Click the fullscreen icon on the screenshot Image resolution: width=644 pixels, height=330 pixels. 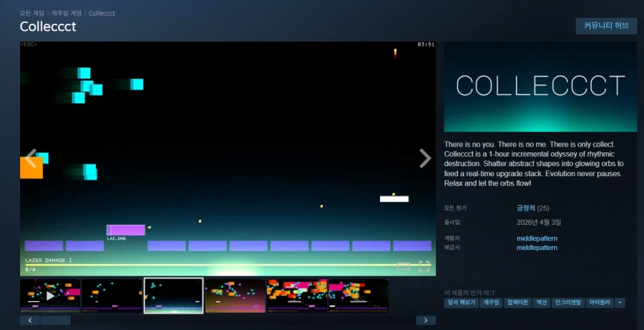[x=424, y=266]
